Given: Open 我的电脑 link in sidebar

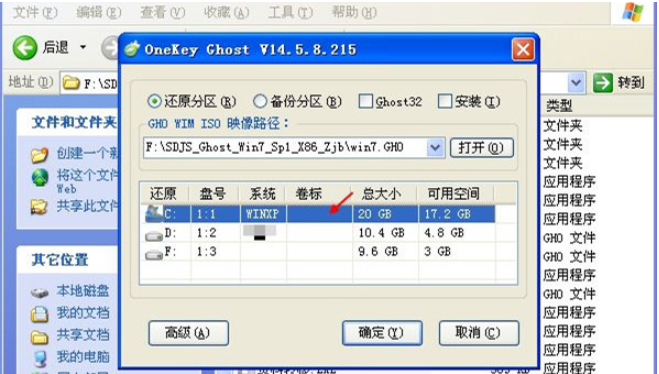Looking at the screenshot, I should tap(83, 357).
